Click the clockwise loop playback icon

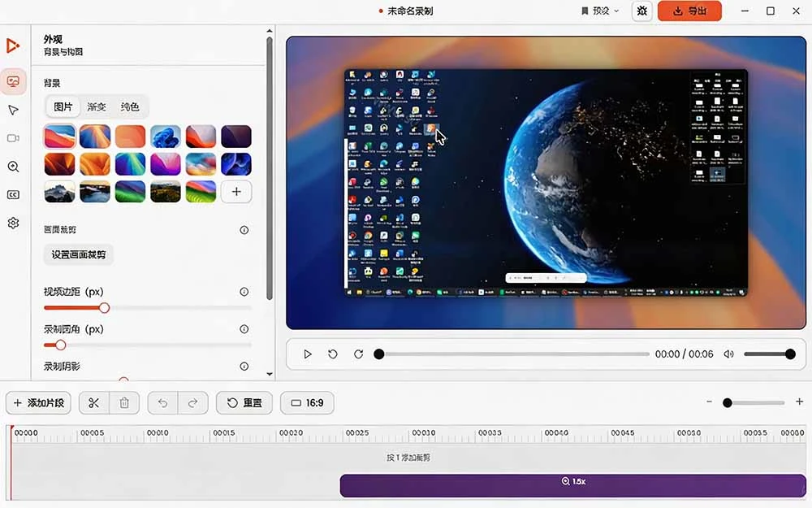tap(358, 354)
